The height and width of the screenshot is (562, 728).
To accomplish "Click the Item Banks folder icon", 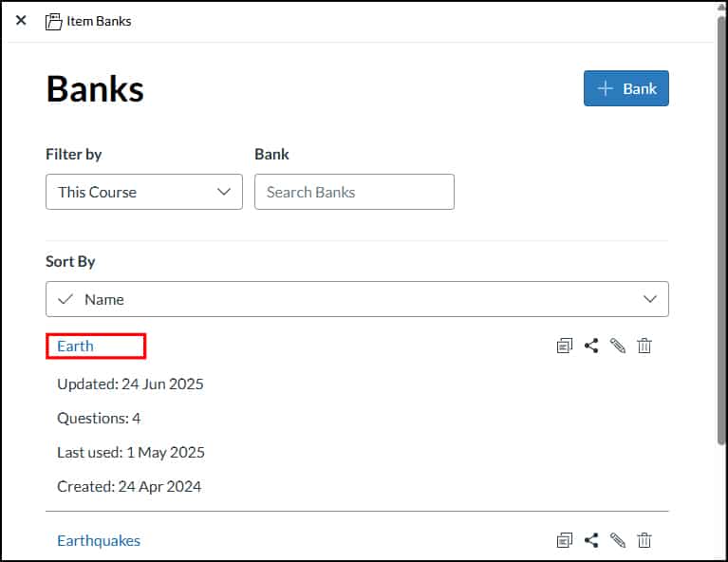I will tap(54, 21).
